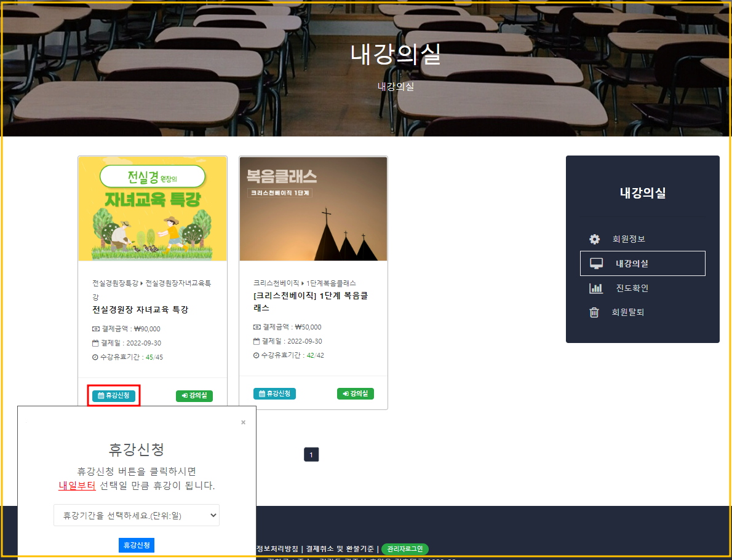The width and height of the screenshot is (732, 560).
Task: Click the 내일부터 underlined red text
Action: pyautogui.click(x=77, y=486)
